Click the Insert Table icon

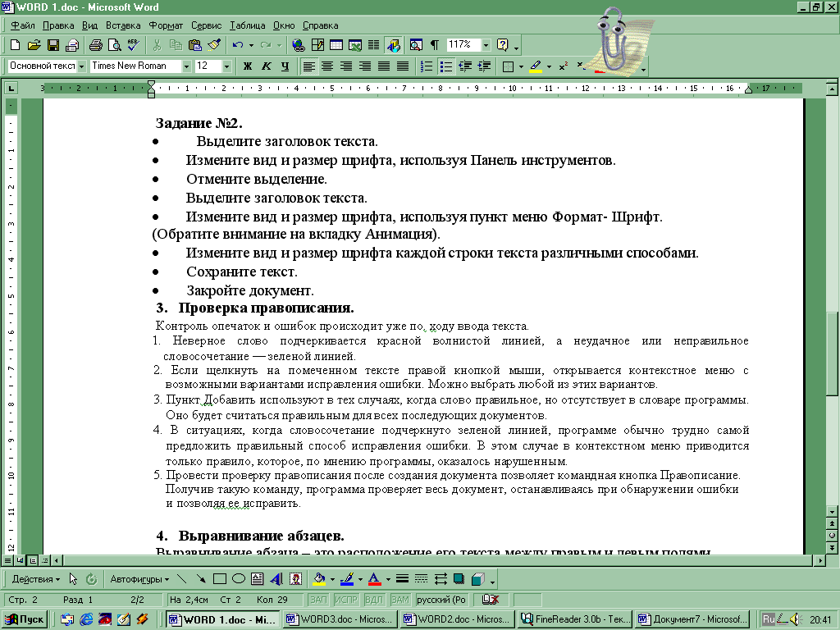pyautogui.click(x=336, y=45)
